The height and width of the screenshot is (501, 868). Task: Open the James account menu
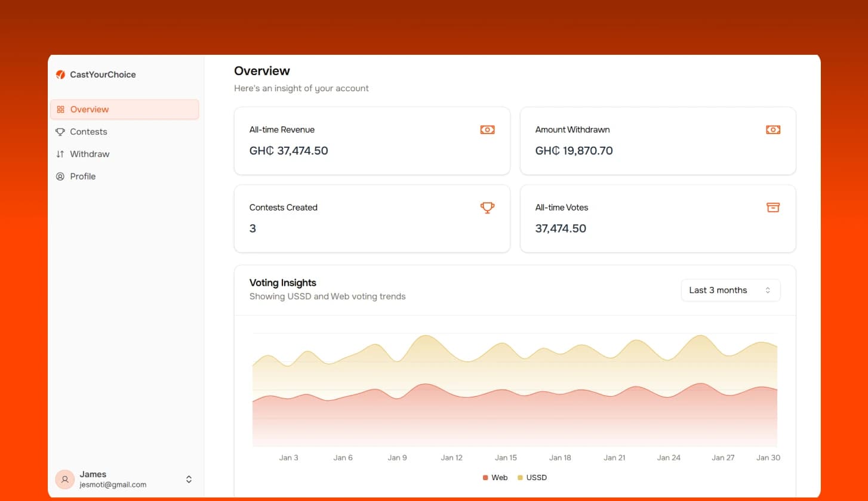(x=113, y=480)
